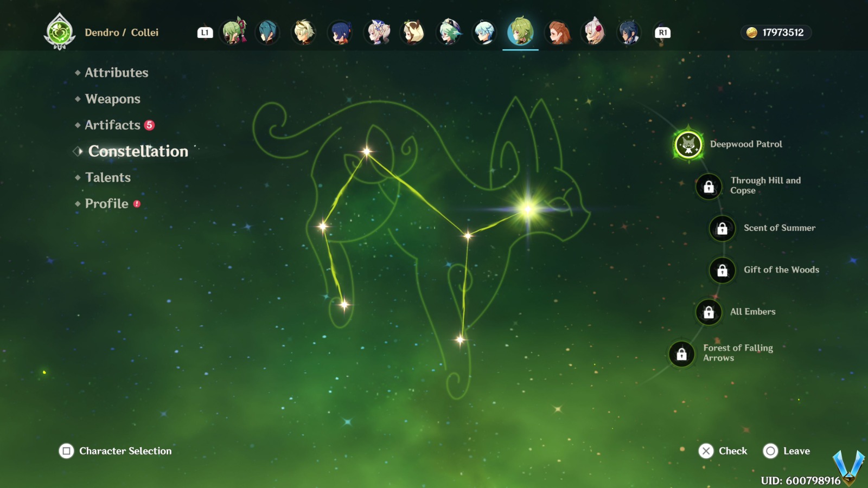Click the locked Through Hill and Copse icon
The image size is (868, 488).
pyautogui.click(x=709, y=187)
